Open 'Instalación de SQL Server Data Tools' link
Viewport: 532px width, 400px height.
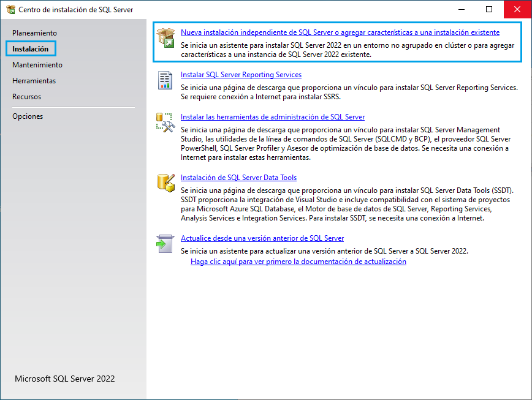pos(238,178)
